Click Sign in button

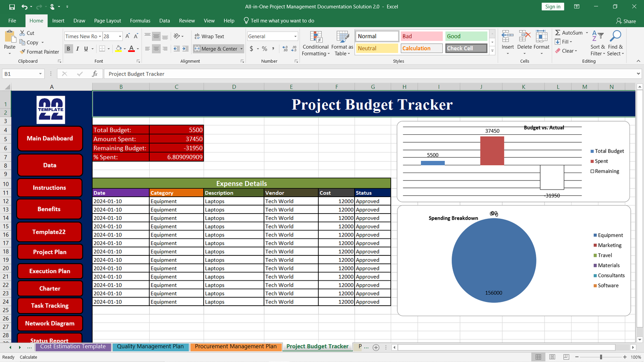click(553, 7)
